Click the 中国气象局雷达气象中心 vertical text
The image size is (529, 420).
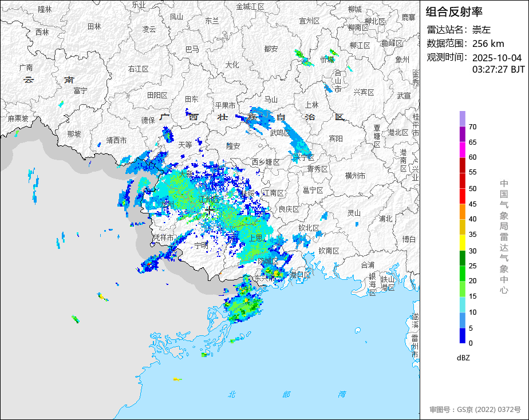pos(504,236)
